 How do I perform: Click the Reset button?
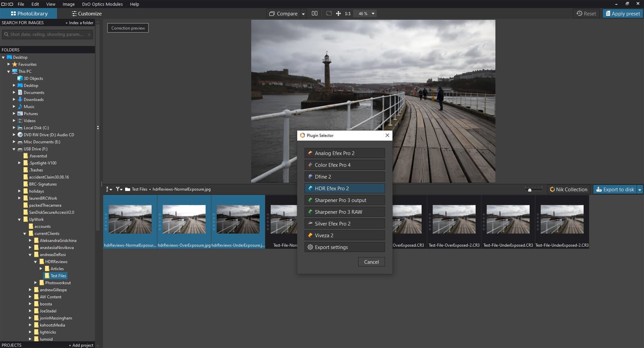[586, 13]
